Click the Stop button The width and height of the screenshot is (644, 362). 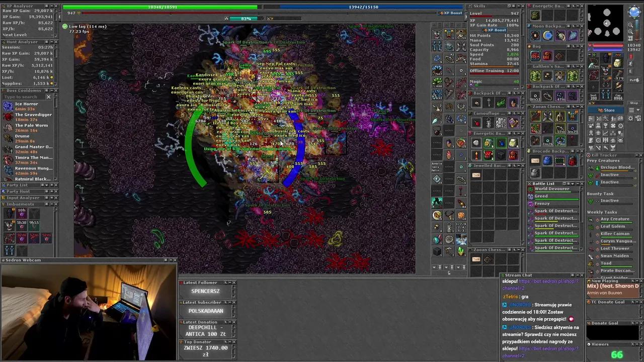[x=634, y=103]
